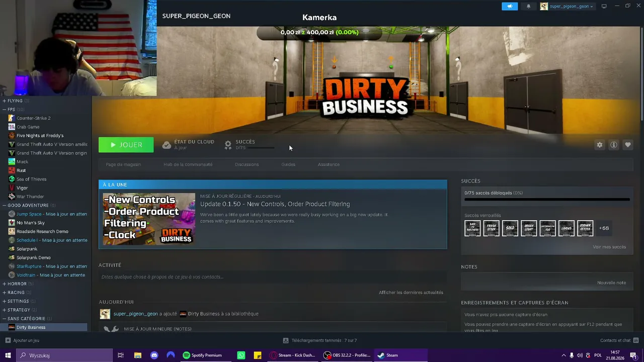644x362 pixels.
Task: Open the Steam announcements megaphone icon
Action: [x=510, y=7]
